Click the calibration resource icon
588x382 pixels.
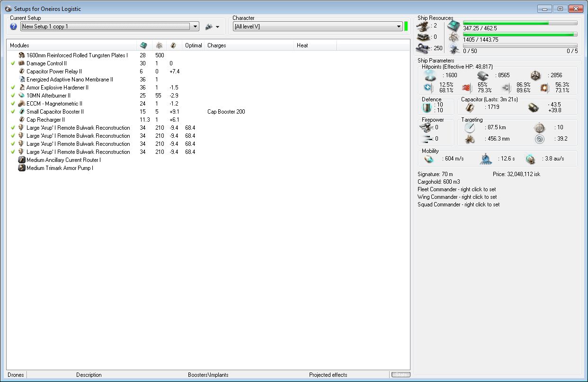pyautogui.click(x=423, y=48)
